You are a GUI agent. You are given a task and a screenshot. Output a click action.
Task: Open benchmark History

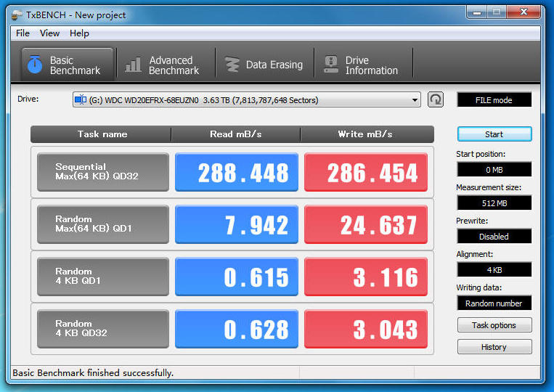[494, 347]
